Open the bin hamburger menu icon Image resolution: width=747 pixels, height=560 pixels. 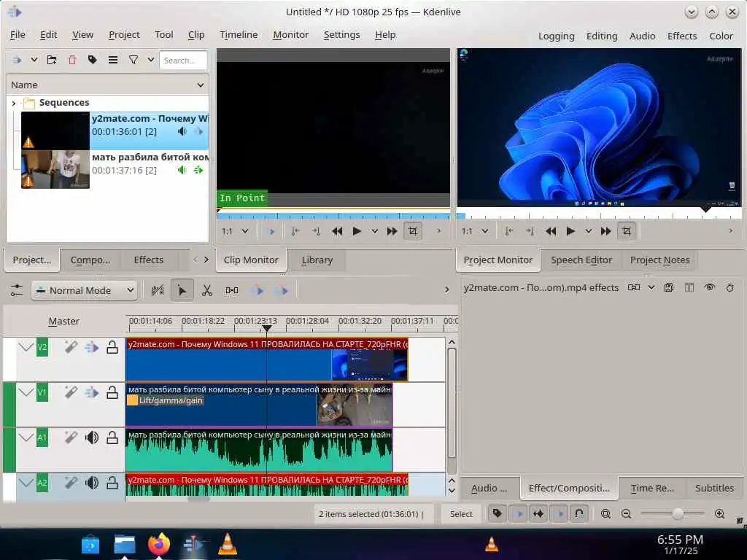point(113,60)
